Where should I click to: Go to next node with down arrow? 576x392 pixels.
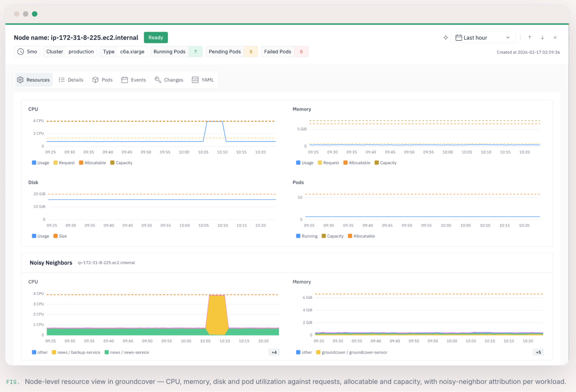[542, 38]
